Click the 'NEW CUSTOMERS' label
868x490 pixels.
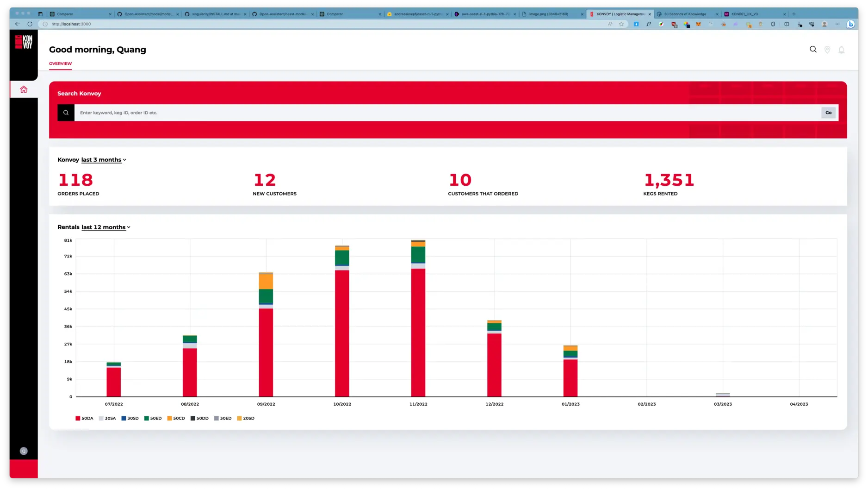point(274,194)
